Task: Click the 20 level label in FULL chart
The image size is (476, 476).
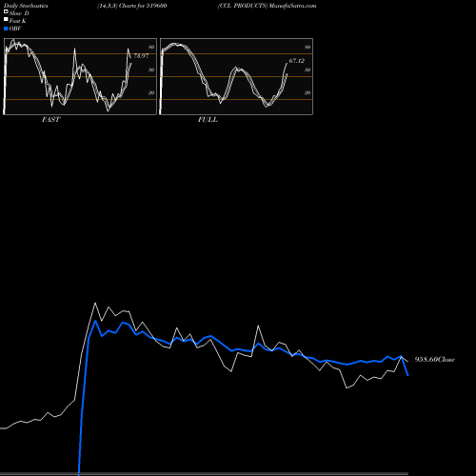Action: coord(307,92)
